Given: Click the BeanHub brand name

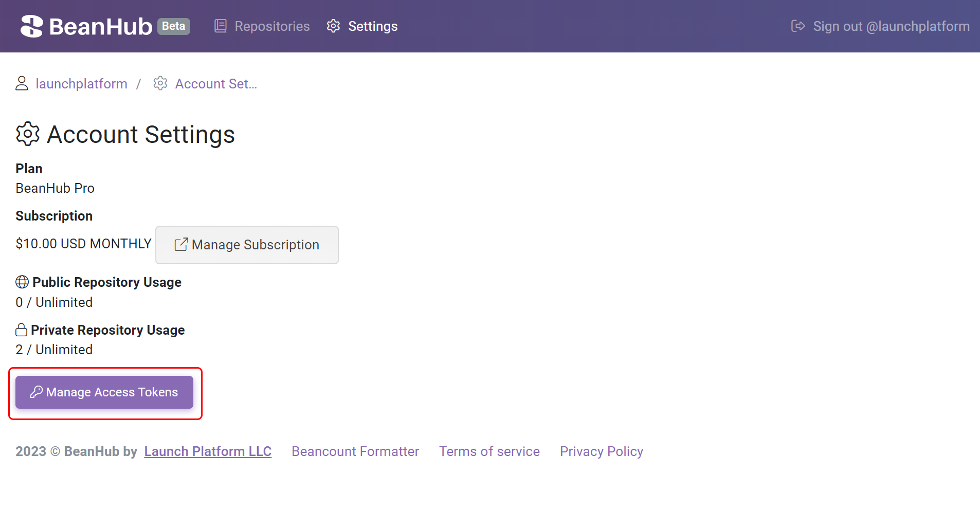Looking at the screenshot, I should (101, 26).
